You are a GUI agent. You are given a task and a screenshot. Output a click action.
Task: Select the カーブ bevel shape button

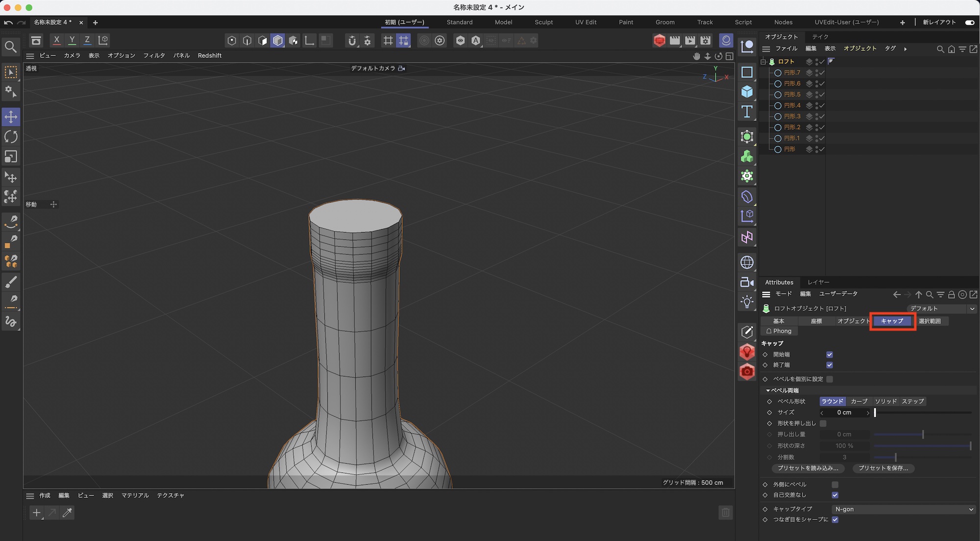(x=859, y=401)
